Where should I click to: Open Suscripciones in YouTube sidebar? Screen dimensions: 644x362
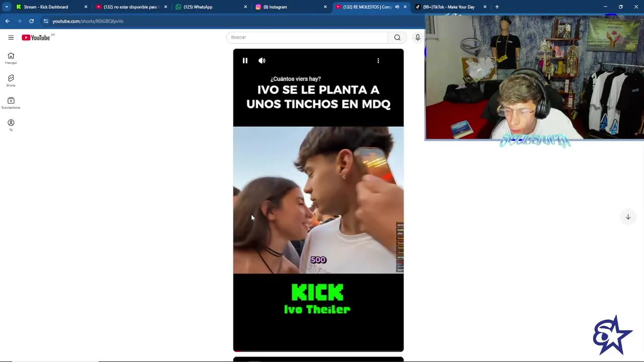tap(11, 103)
